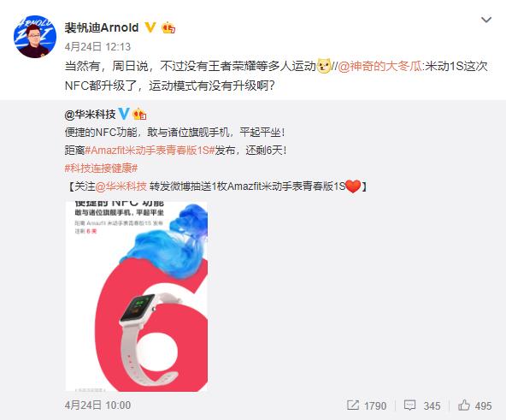Open the 裴帆迪Arnold username link
The width and height of the screenshot is (506, 420).
click(102, 27)
